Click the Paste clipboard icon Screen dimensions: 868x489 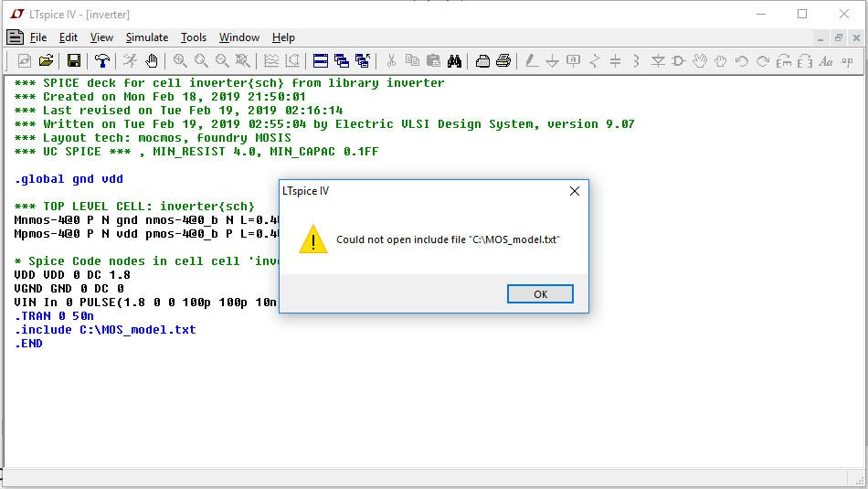[433, 61]
